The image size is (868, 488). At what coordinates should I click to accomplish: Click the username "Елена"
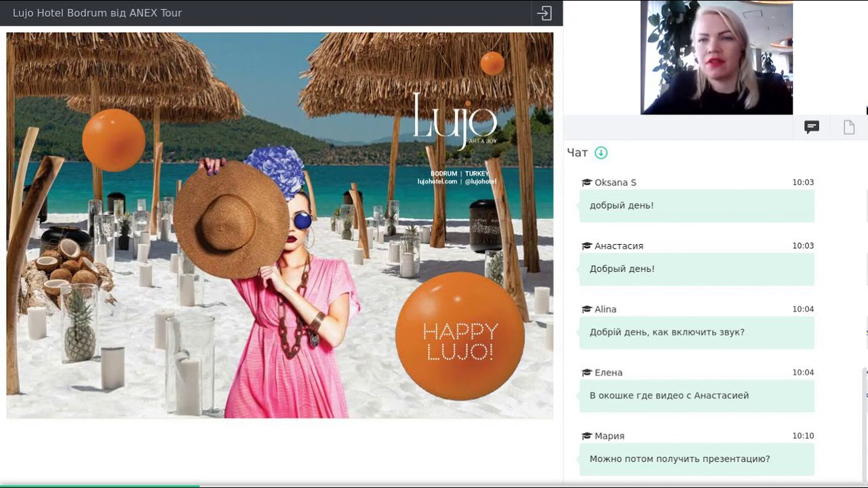point(608,373)
